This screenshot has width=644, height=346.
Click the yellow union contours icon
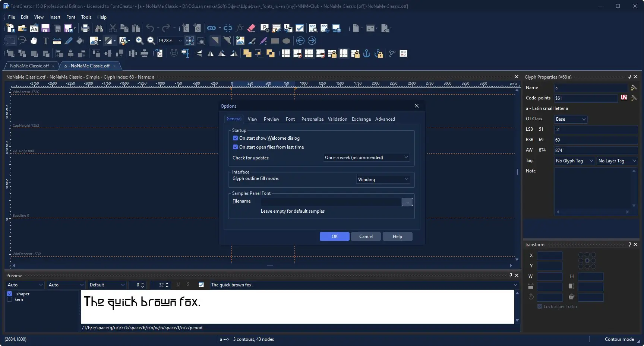click(247, 54)
